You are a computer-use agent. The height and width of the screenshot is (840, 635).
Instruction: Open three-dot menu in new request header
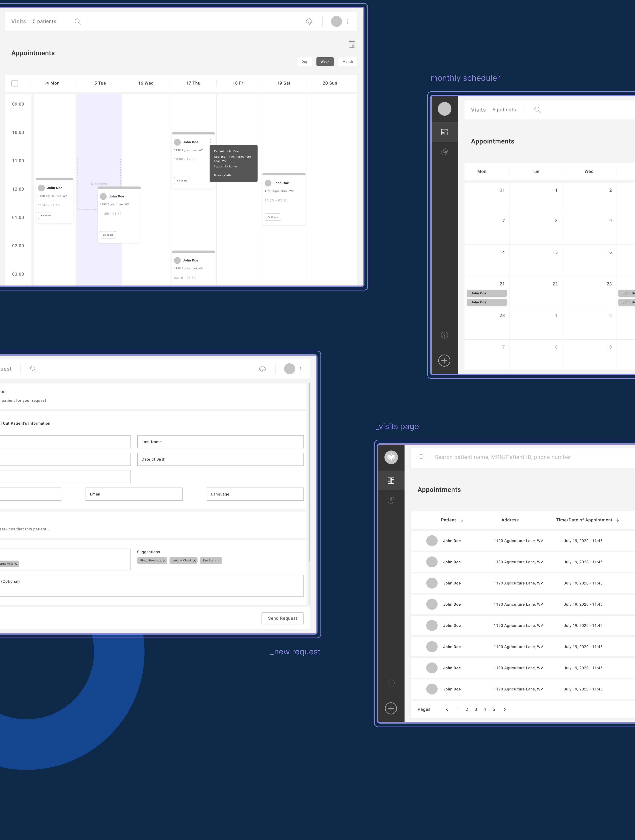301,369
